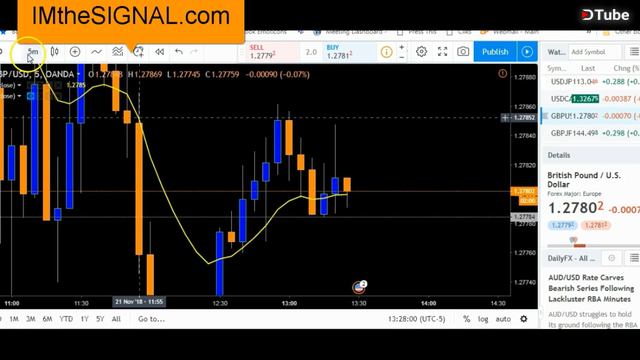Open the candlestick chart style picker
Viewport: 640px width, 360px height.
(x=54, y=52)
